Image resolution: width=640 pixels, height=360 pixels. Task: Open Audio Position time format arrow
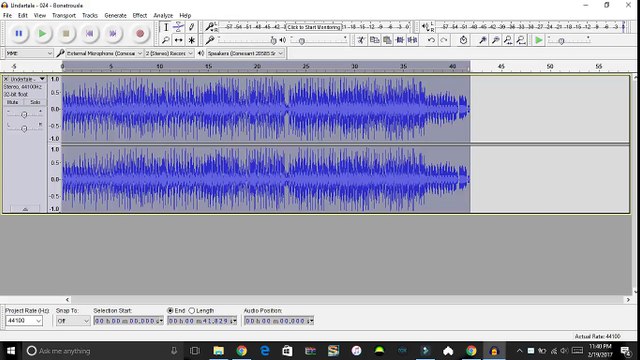(311, 321)
